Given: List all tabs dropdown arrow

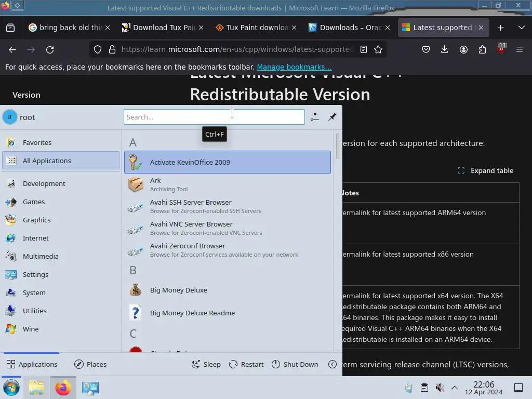Looking at the screenshot, I should [522, 28].
